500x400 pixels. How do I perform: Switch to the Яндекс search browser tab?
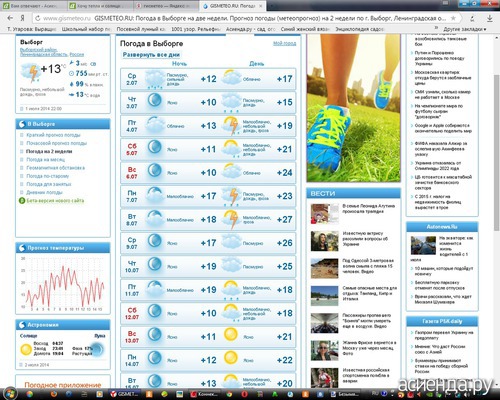click(x=167, y=6)
